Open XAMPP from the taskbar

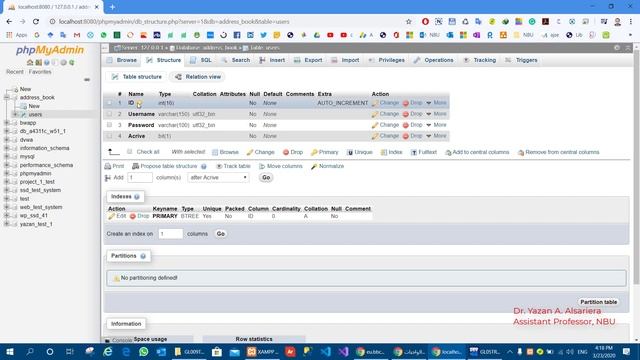point(262,351)
